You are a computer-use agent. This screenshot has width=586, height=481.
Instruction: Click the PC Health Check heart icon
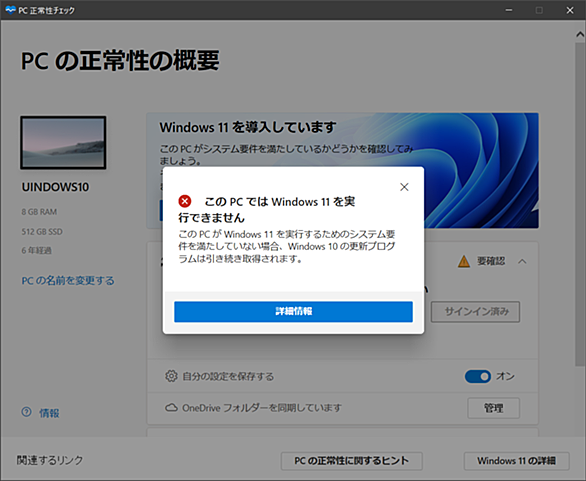[x=10, y=10]
